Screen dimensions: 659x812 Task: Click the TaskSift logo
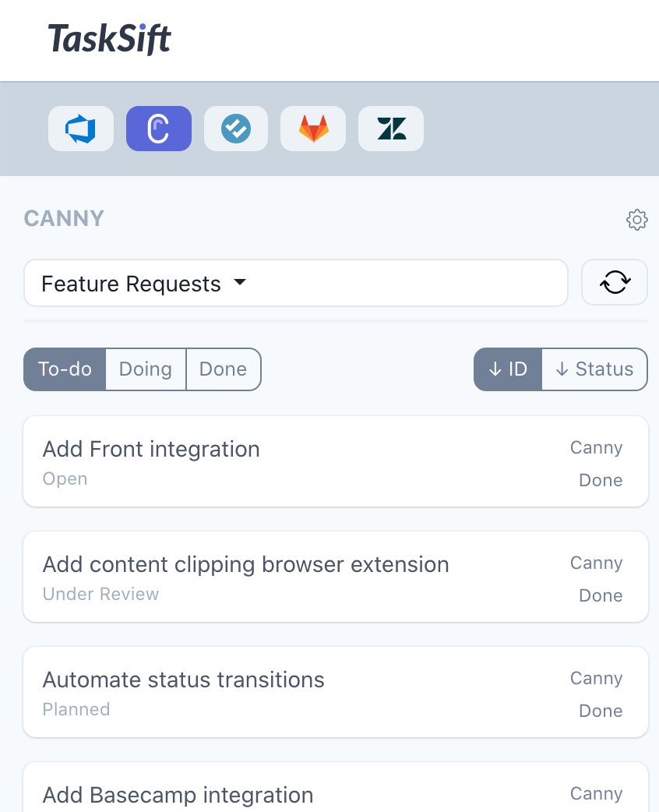click(109, 39)
